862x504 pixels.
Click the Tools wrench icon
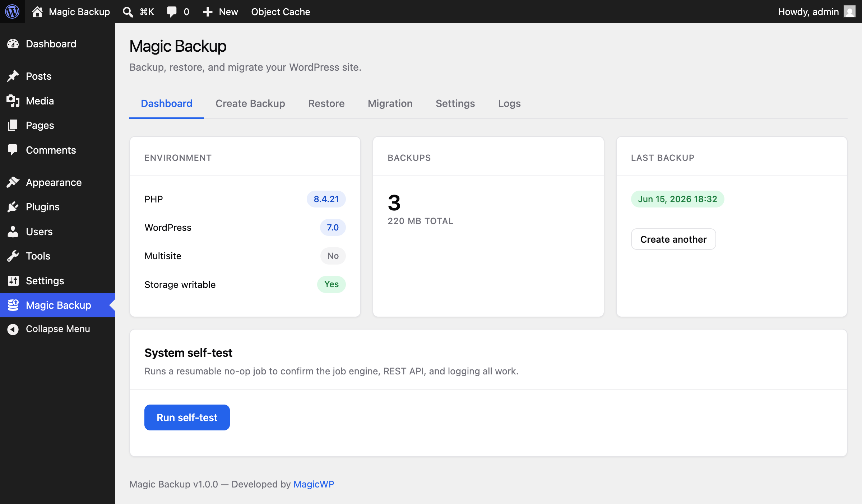(13, 256)
